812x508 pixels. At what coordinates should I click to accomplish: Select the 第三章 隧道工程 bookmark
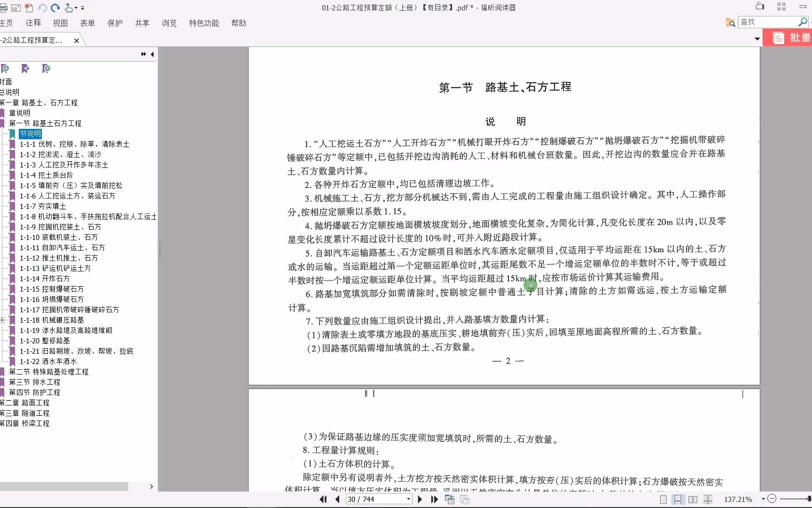[x=24, y=413]
